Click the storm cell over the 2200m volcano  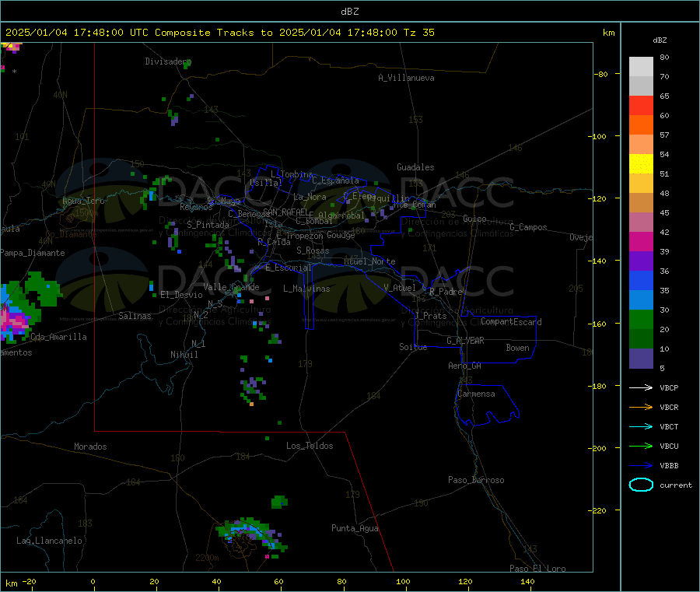point(252,536)
